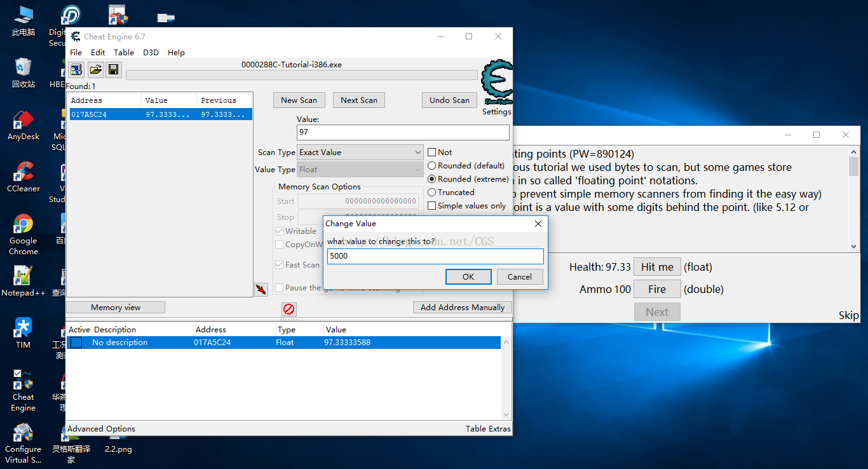Viewport: 868px width, 469px height.
Task: Expand the Scan Type dropdown
Action: click(x=417, y=153)
